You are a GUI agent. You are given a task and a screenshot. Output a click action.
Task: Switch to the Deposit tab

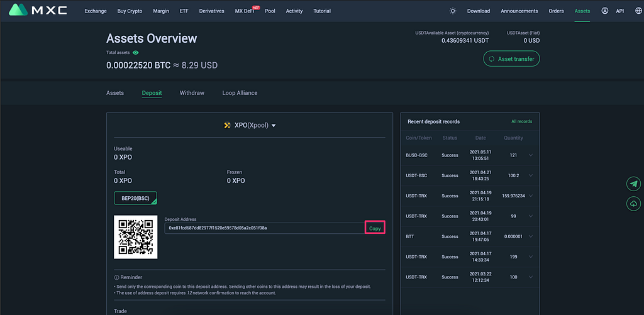152,93
